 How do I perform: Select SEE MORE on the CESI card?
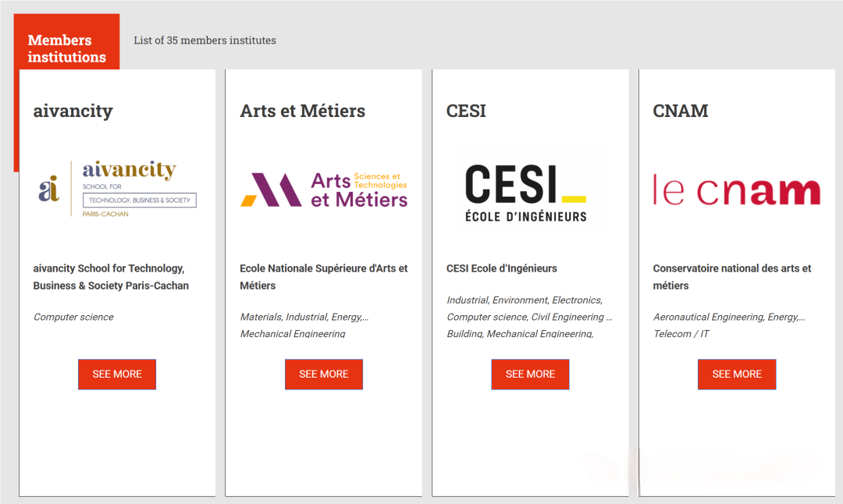[530, 374]
